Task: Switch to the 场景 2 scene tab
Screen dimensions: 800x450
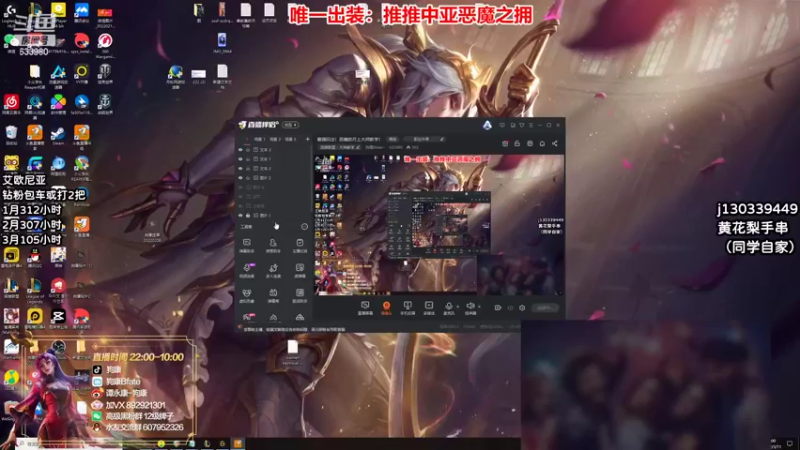Action: (x=276, y=139)
